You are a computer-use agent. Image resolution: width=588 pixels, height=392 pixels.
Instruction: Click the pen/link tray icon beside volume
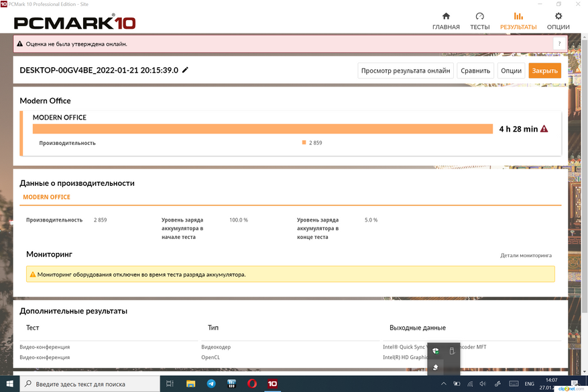tap(497, 384)
